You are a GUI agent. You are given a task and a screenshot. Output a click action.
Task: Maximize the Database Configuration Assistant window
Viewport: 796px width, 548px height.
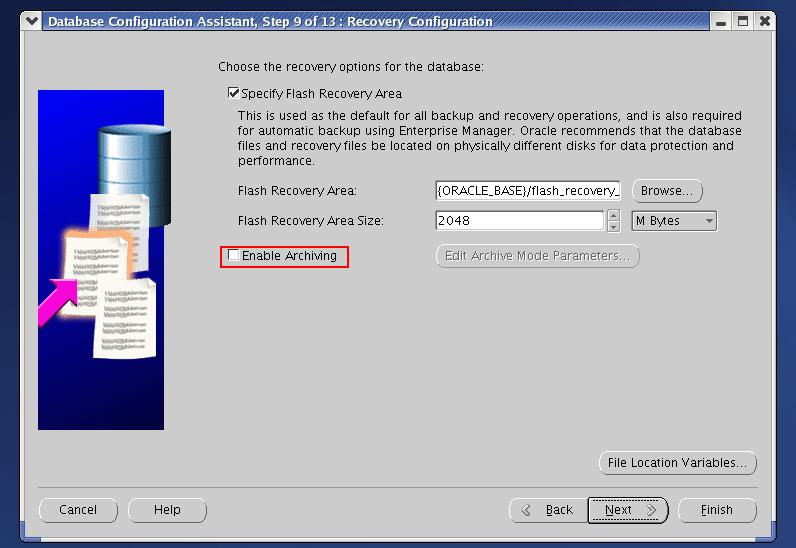coord(743,20)
